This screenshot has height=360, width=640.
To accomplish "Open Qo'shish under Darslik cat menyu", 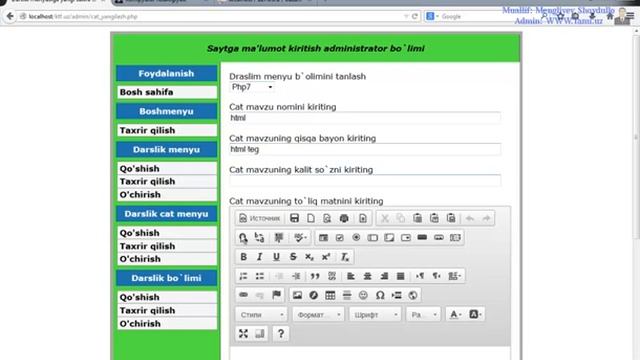I will (x=167, y=233).
